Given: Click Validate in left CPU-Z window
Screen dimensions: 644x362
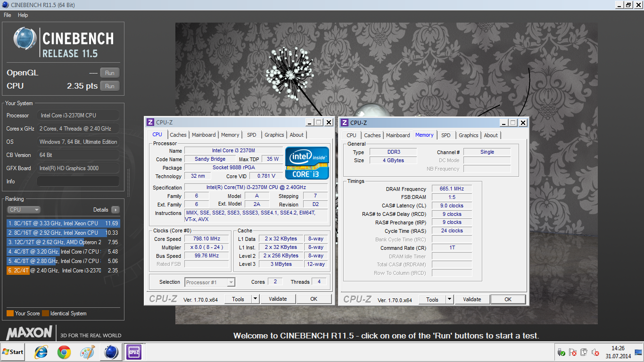Looking at the screenshot, I should (278, 298).
